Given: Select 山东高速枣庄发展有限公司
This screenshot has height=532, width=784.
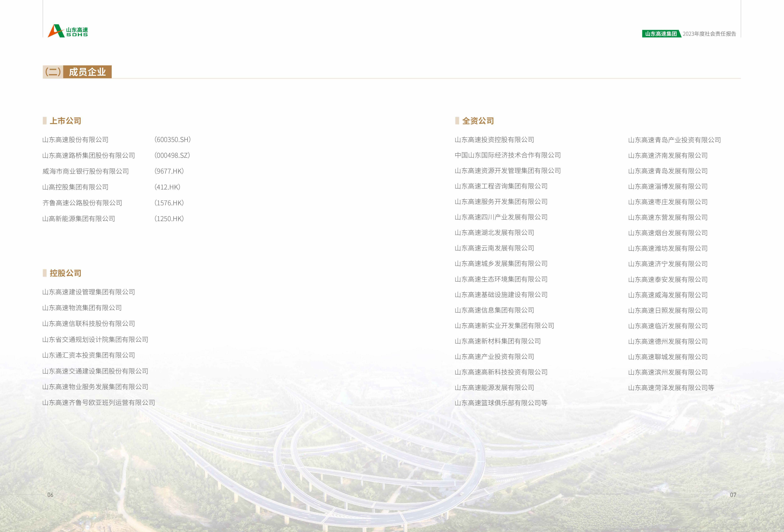Looking at the screenshot, I should pos(668,202).
